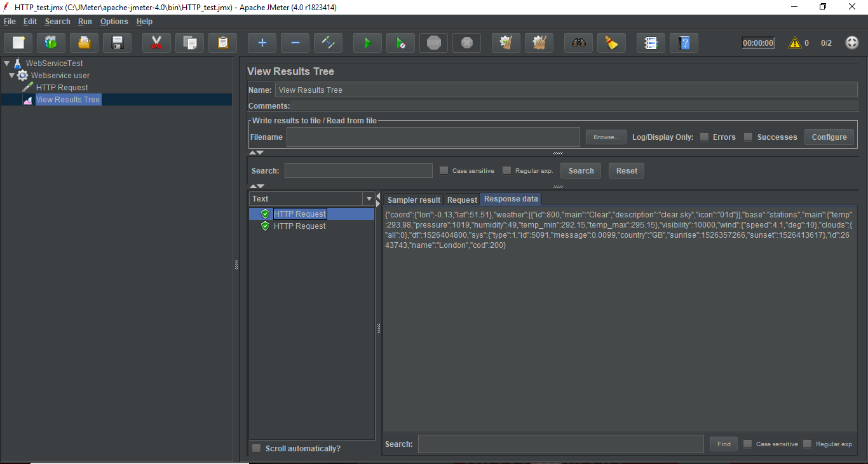Open the Edit menu

[31, 22]
